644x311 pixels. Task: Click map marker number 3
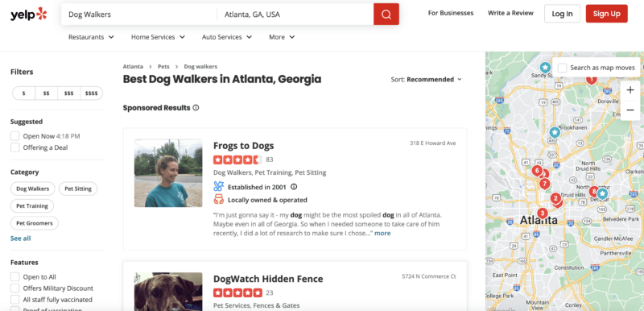542,213
